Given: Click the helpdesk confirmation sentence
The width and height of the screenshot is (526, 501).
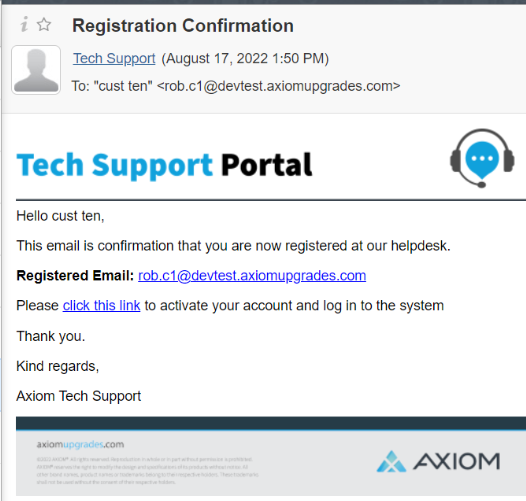Looking at the screenshot, I should [233, 246].
